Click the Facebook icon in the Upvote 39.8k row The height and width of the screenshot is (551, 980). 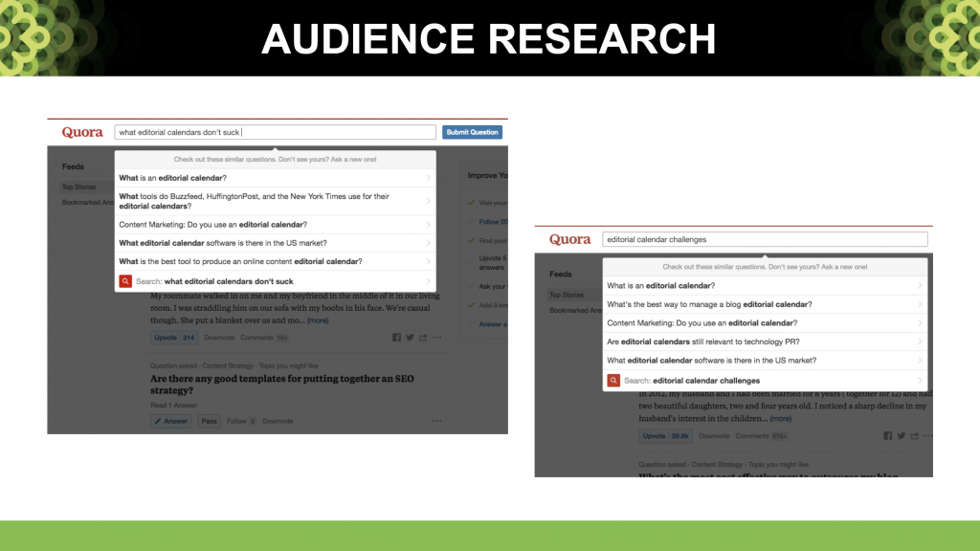[887, 436]
